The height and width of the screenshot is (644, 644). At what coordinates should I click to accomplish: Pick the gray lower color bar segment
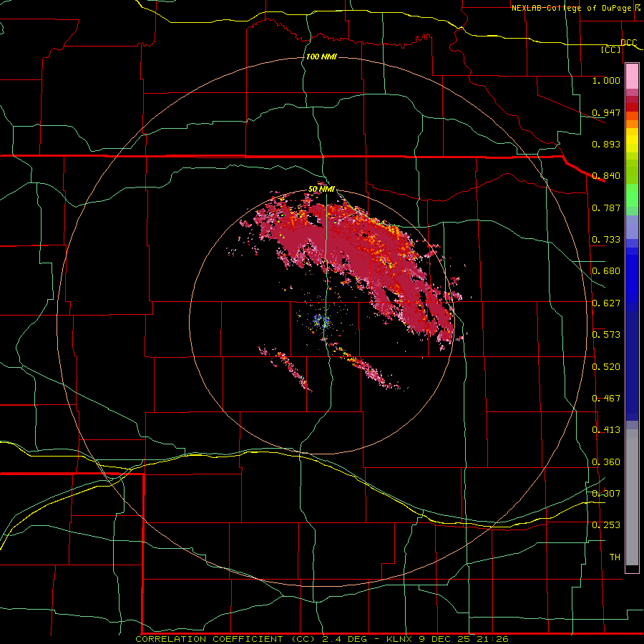[x=632, y=497]
